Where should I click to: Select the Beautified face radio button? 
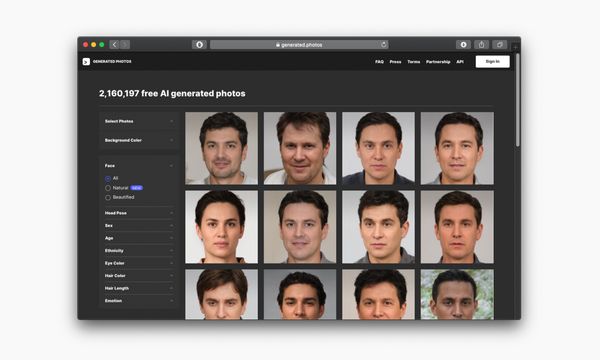[x=108, y=198]
